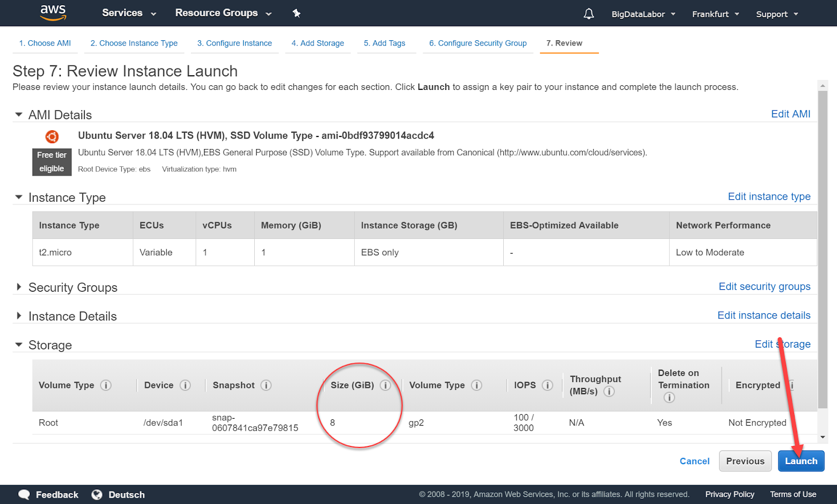The height and width of the screenshot is (504, 837).
Task: Click Edit instance type link
Action: (769, 197)
